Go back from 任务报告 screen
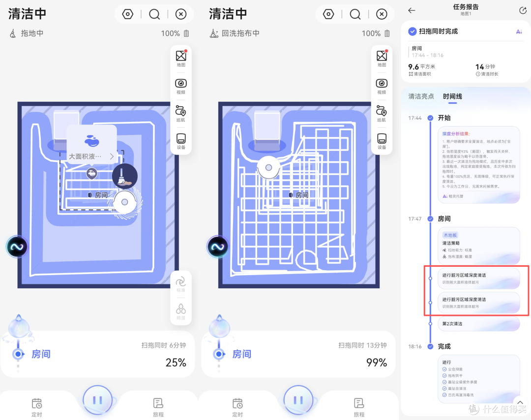Image resolution: width=531 pixels, height=420 pixels. point(412,10)
